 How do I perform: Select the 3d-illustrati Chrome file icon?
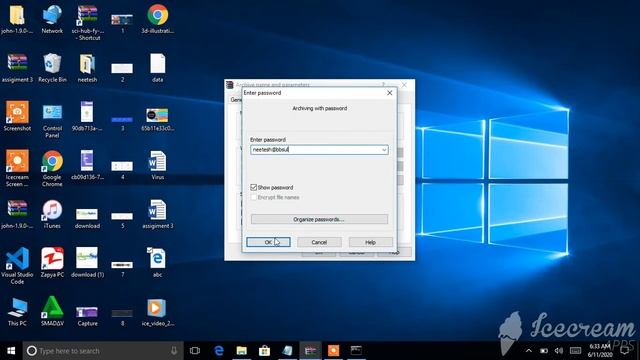158,19
